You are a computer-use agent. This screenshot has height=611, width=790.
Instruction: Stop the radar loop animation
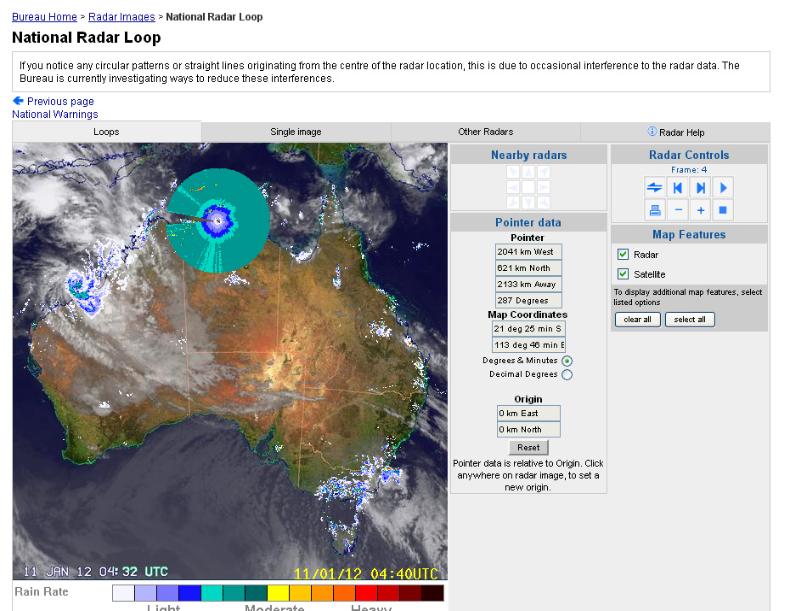point(724,210)
